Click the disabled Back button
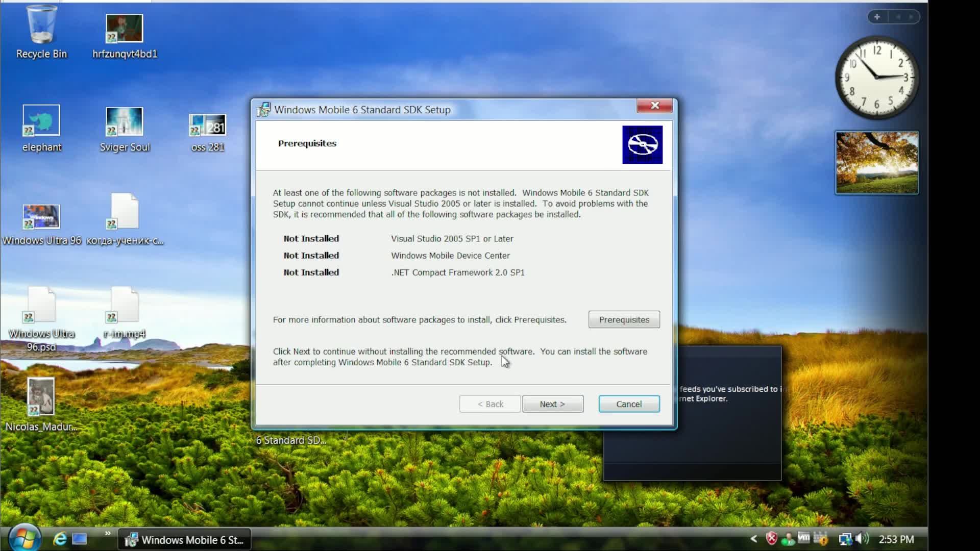 (490, 404)
